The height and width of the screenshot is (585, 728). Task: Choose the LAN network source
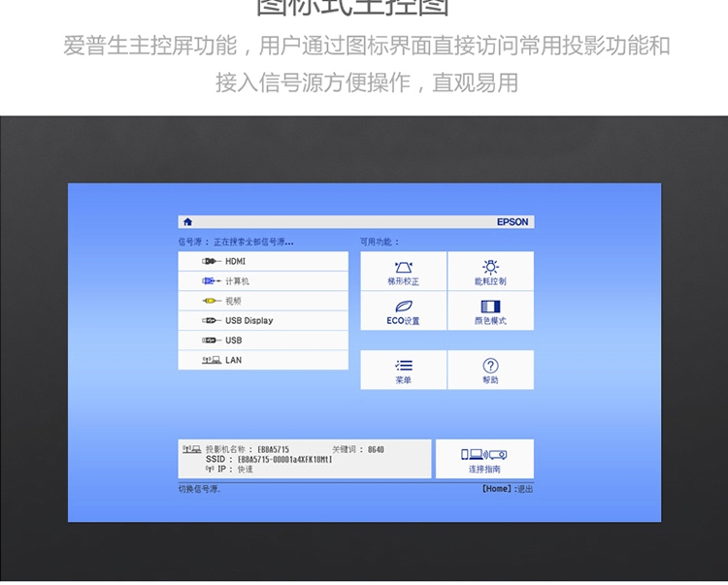tap(262, 360)
